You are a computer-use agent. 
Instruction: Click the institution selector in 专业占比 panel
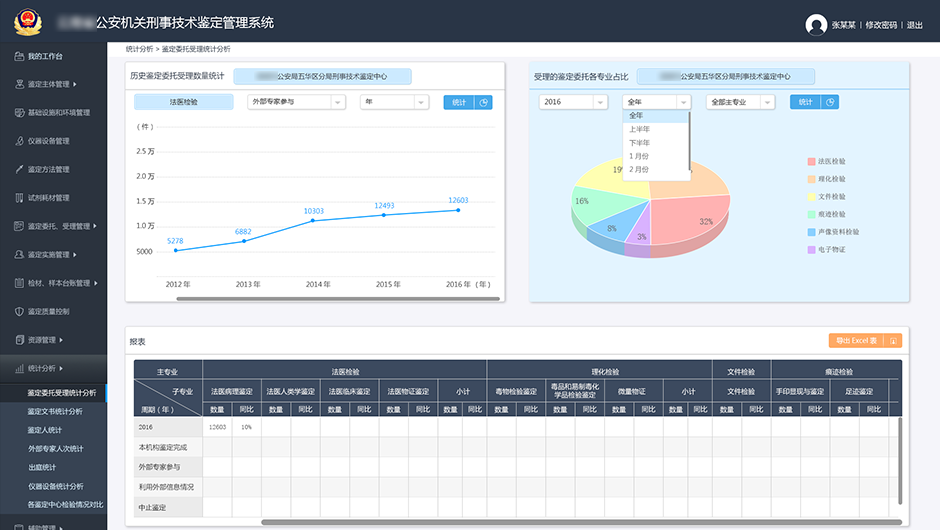[x=725, y=76]
